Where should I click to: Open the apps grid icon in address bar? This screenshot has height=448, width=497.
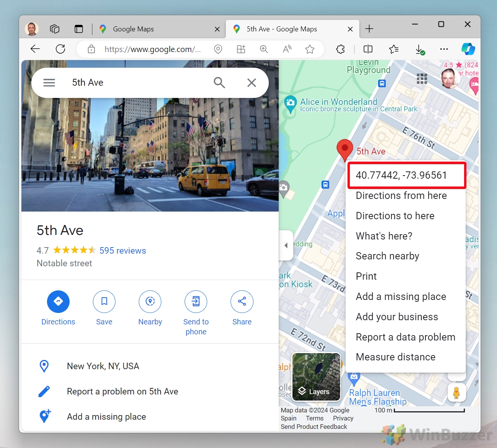(x=241, y=49)
